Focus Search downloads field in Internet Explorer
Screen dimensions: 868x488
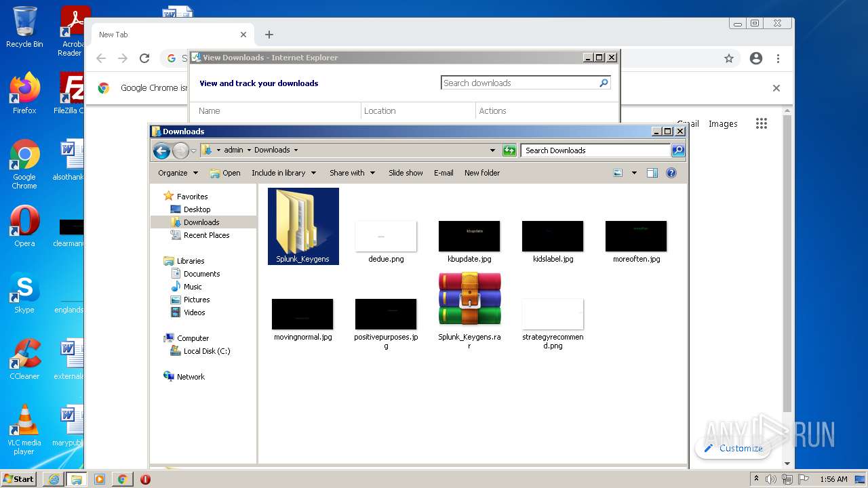(519, 83)
